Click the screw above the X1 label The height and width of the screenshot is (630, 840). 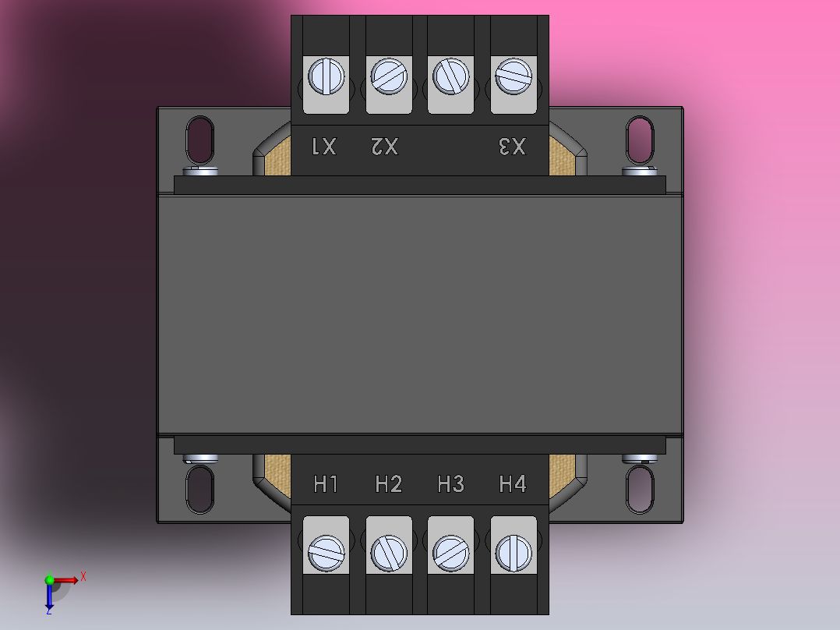[x=326, y=76]
